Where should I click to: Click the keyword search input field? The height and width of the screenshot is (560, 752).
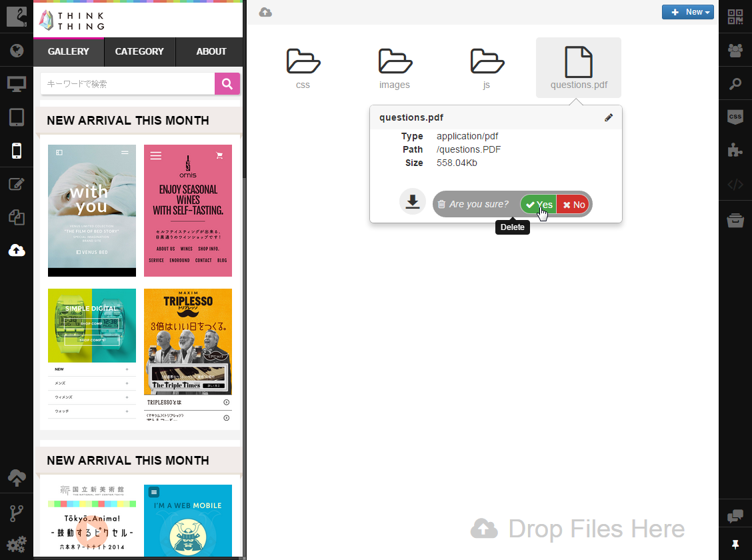coord(127,84)
